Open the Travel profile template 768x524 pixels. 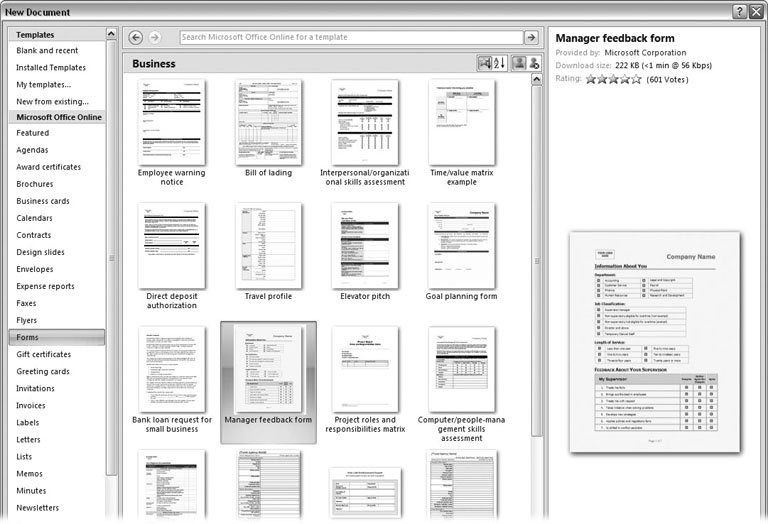click(268, 252)
